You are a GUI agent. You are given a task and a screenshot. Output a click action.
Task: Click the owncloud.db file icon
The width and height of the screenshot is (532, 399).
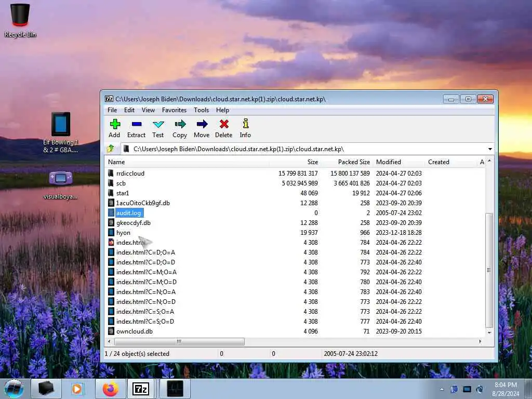pos(111,331)
